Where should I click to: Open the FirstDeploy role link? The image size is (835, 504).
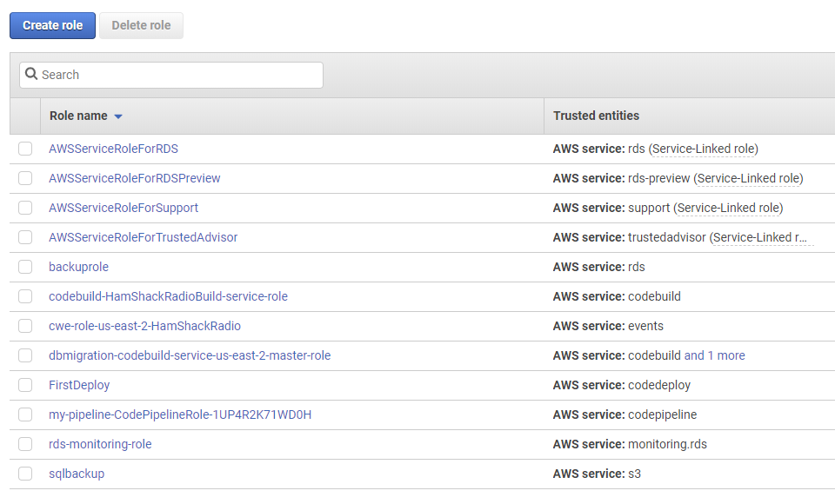coord(79,385)
